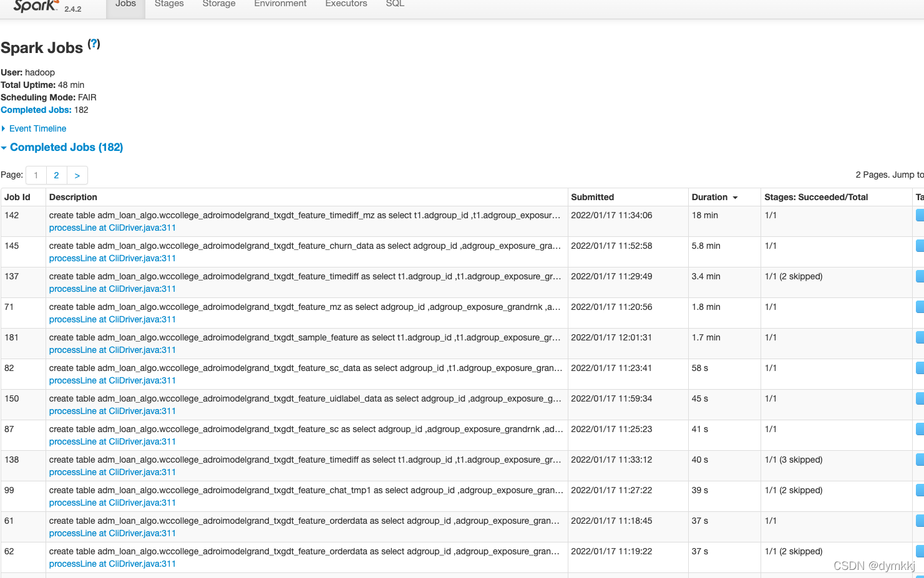Open processLine link for job 62
The image size is (924, 578).
point(112,564)
